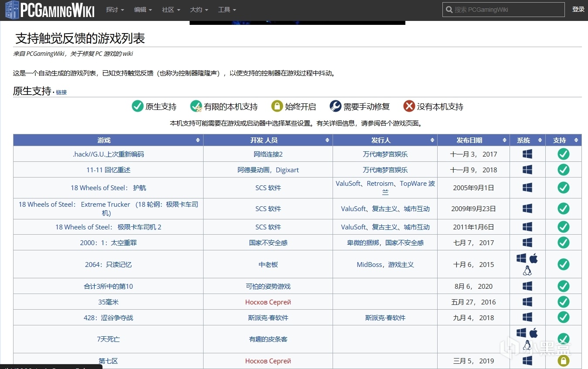
Task: Open the 35毫米 game page
Action: [x=108, y=302]
